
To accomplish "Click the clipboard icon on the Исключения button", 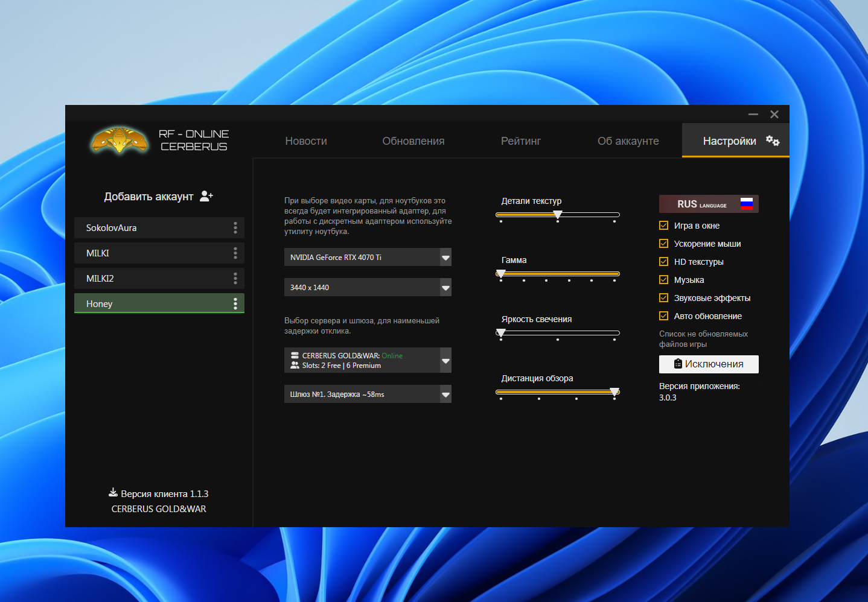I will click(x=678, y=364).
